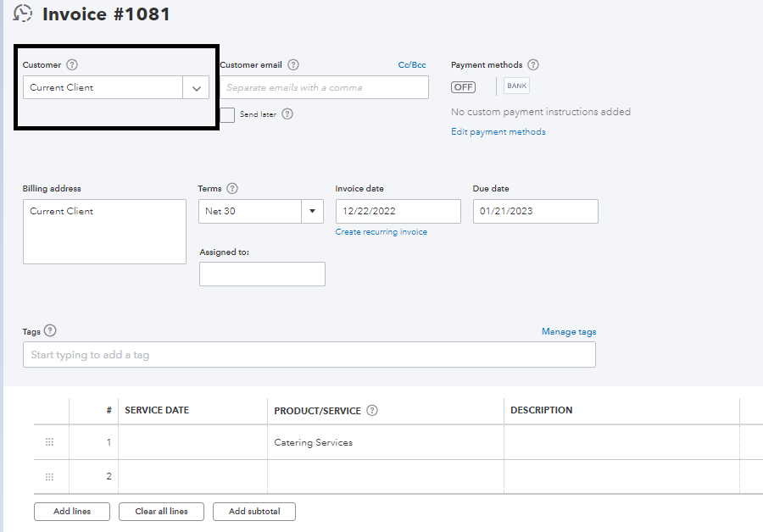Select the BANK payment method icon
Image resolution: width=763 pixels, height=532 pixels.
[x=516, y=86]
